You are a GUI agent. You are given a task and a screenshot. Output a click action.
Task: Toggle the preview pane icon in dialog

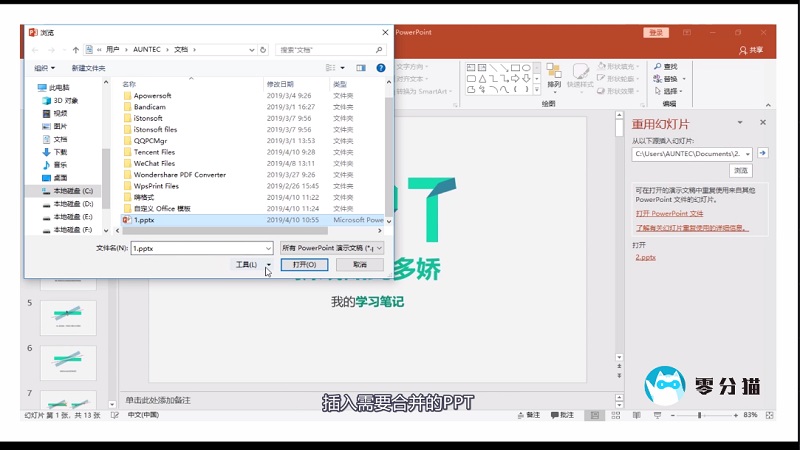[362, 68]
